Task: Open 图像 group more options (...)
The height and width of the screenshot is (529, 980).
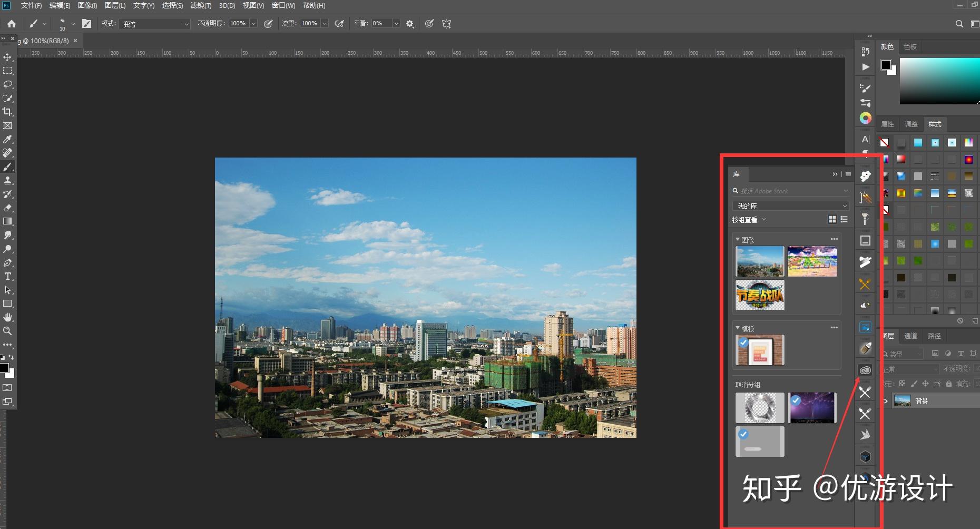Action: point(834,239)
